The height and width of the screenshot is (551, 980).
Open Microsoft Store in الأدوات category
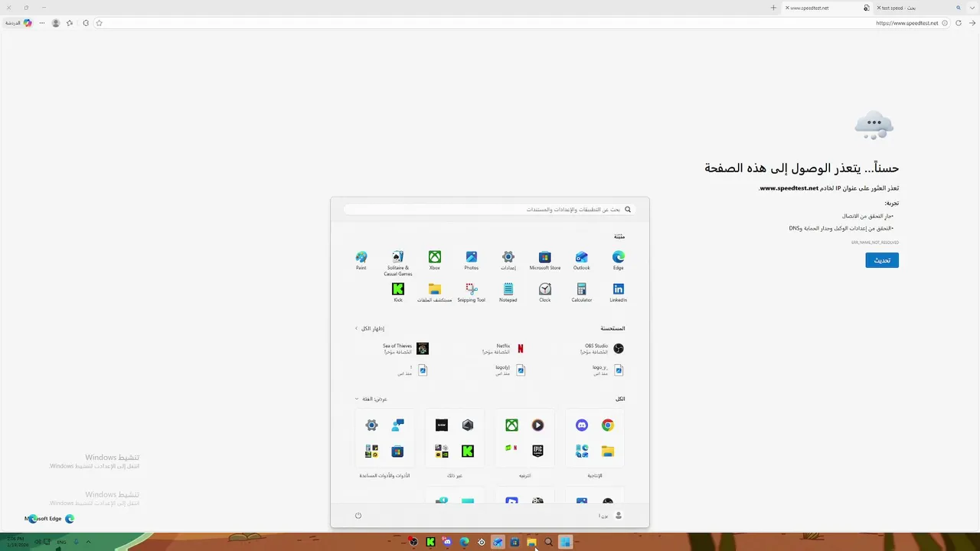(397, 452)
